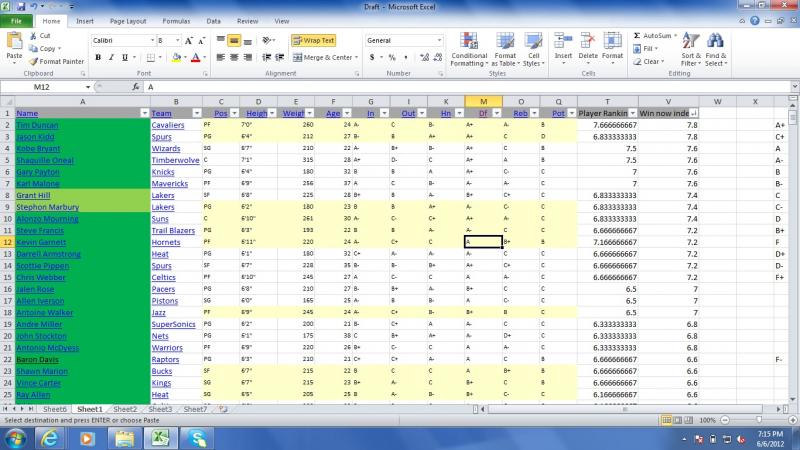
Task: Open the Kobe Bryant name link
Action: tap(38, 148)
